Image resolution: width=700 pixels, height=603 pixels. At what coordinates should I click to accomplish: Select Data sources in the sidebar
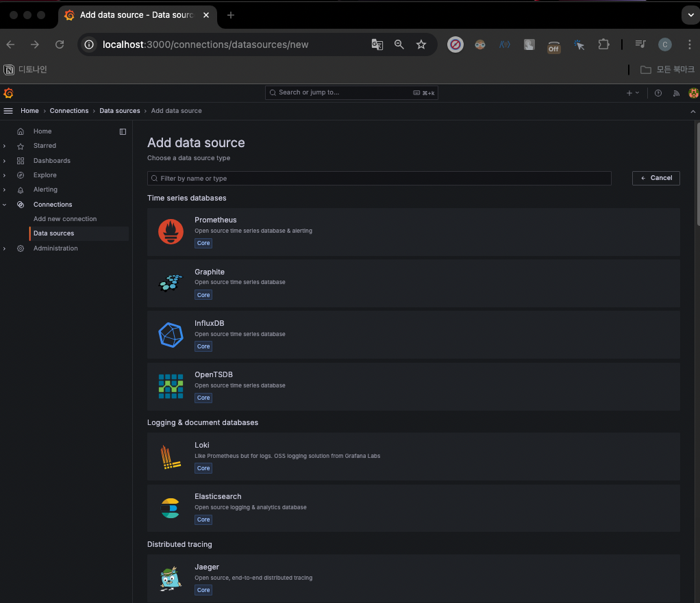[x=79, y=233]
